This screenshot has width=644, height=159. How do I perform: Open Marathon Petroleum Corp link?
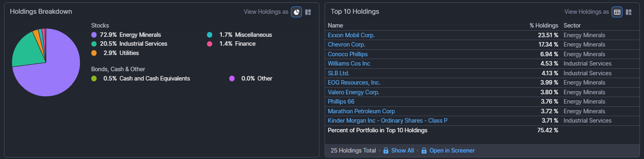(x=361, y=111)
